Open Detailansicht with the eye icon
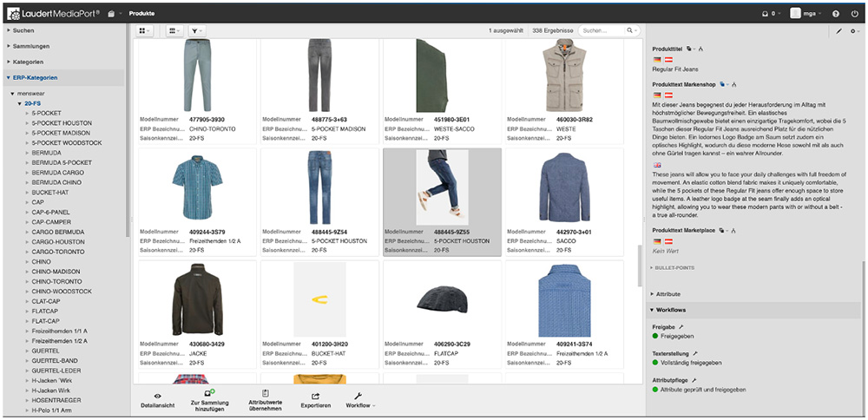This screenshot has width=868, height=420. [x=158, y=401]
